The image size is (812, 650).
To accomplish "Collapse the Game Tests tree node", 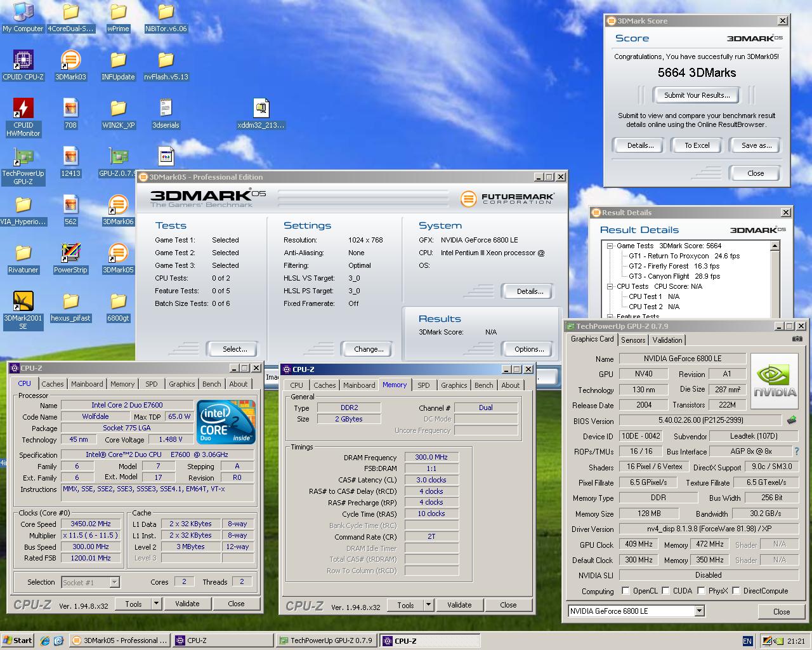I will [610, 246].
